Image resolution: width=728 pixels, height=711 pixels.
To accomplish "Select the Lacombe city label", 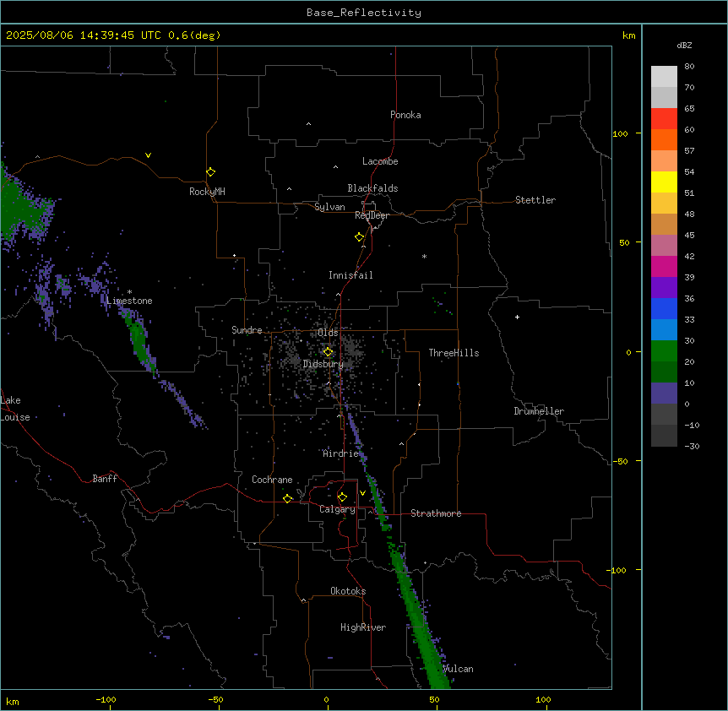I will tap(380, 161).
